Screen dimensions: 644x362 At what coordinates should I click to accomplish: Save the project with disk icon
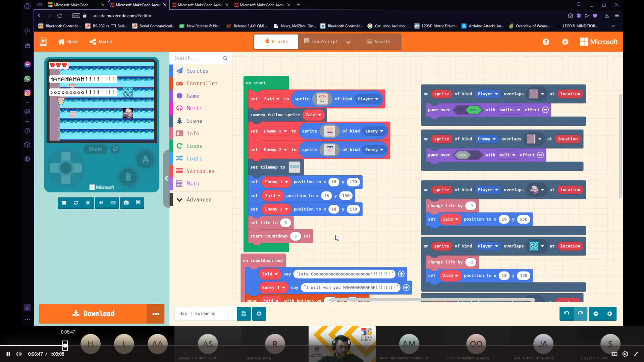(244, 314)
